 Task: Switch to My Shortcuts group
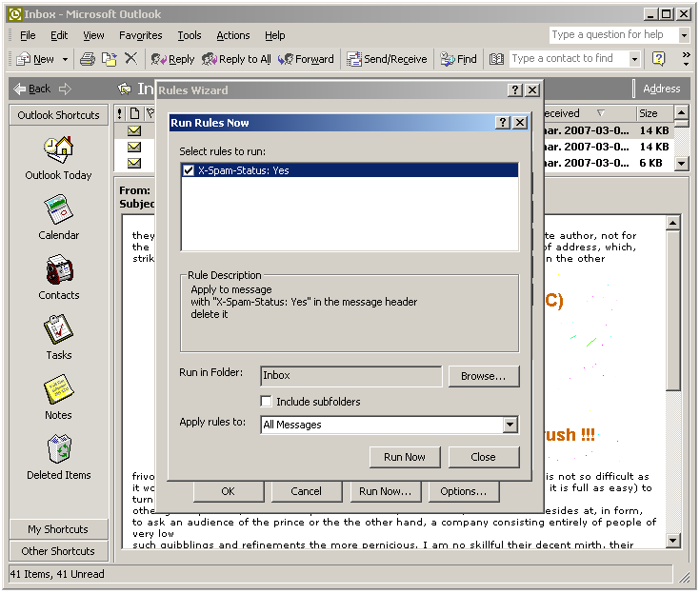pos(58,529)
